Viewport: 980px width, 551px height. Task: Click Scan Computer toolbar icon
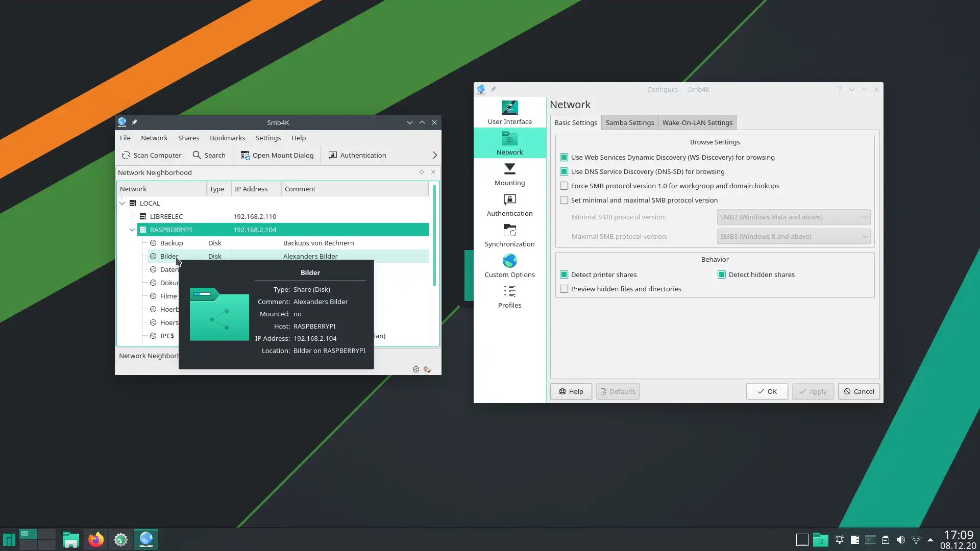pyautogui.click(x=126, y=155)
